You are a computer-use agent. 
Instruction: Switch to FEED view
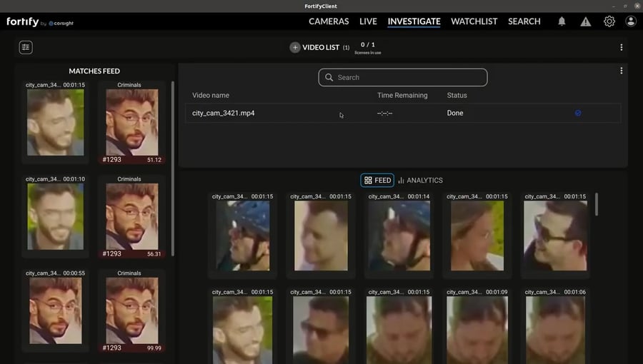377,181
